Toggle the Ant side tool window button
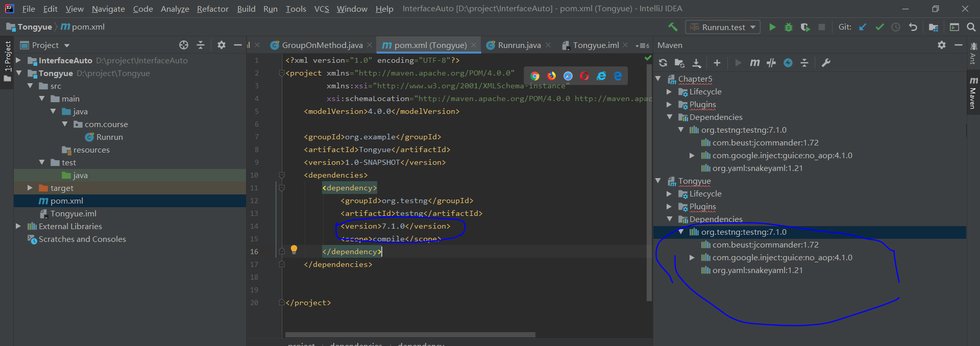Screen dimensions: 980x346 973,54
